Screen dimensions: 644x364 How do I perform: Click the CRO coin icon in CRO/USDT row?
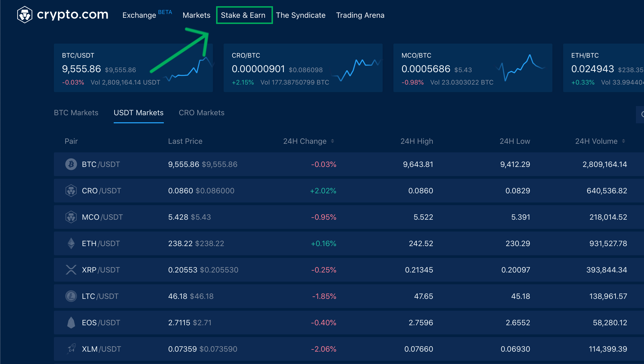tap(71, 191)
